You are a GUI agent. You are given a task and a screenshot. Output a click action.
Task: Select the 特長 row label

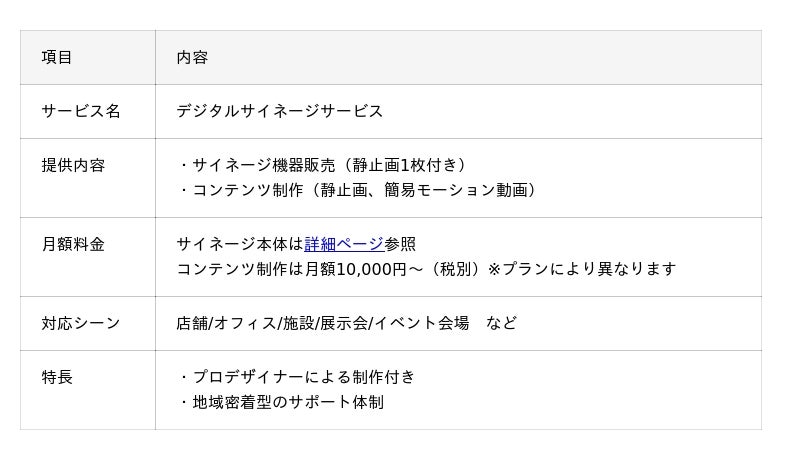click(x=57, y=378)
